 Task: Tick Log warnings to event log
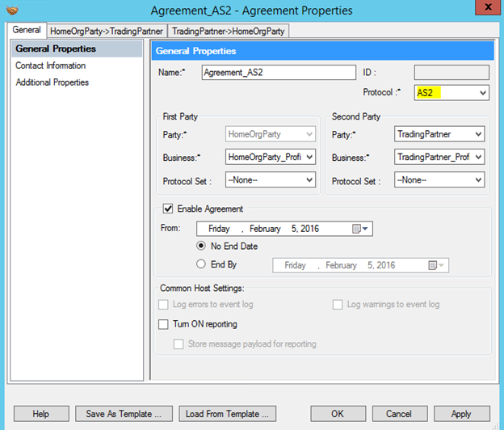click(338, 304)
